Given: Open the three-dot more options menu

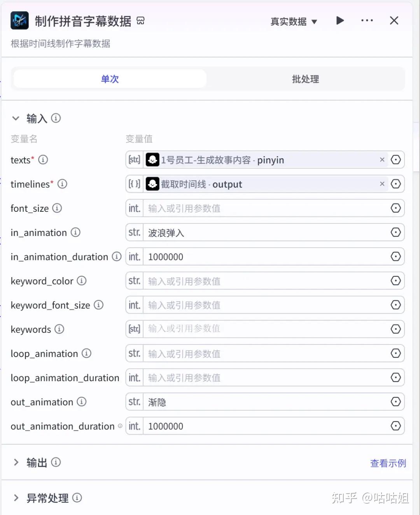Looking at the screenshot, I should click(x=367, y=21).
